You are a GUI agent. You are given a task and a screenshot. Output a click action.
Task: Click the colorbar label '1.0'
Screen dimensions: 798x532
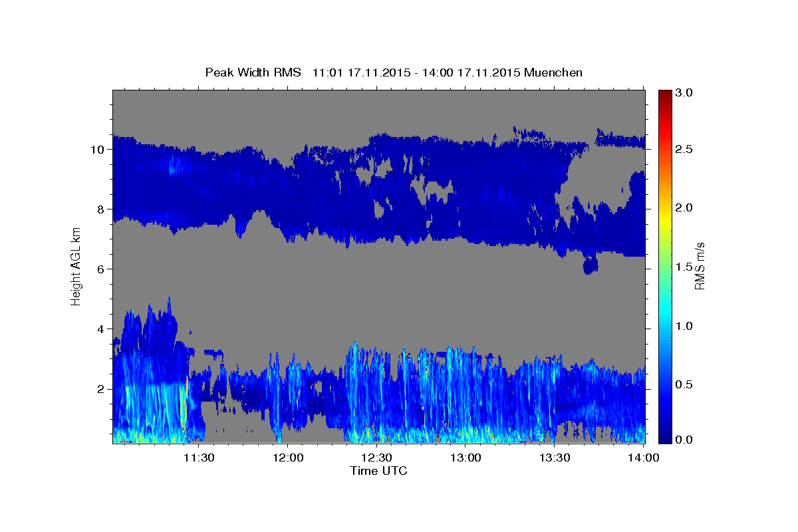(684, 326)
